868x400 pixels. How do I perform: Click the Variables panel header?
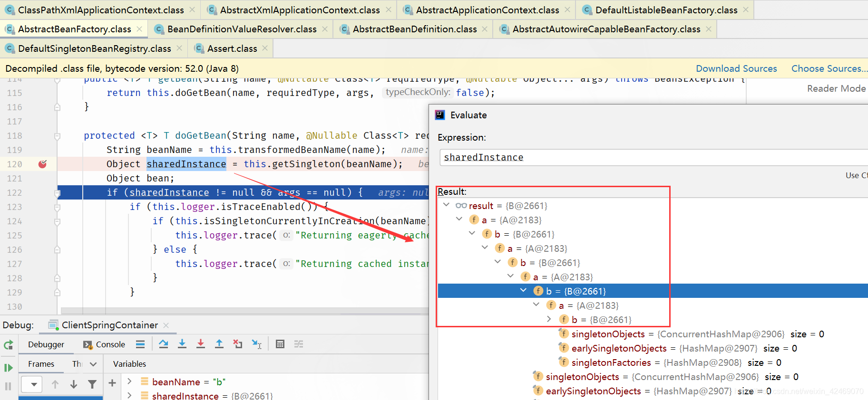(129, 364)
